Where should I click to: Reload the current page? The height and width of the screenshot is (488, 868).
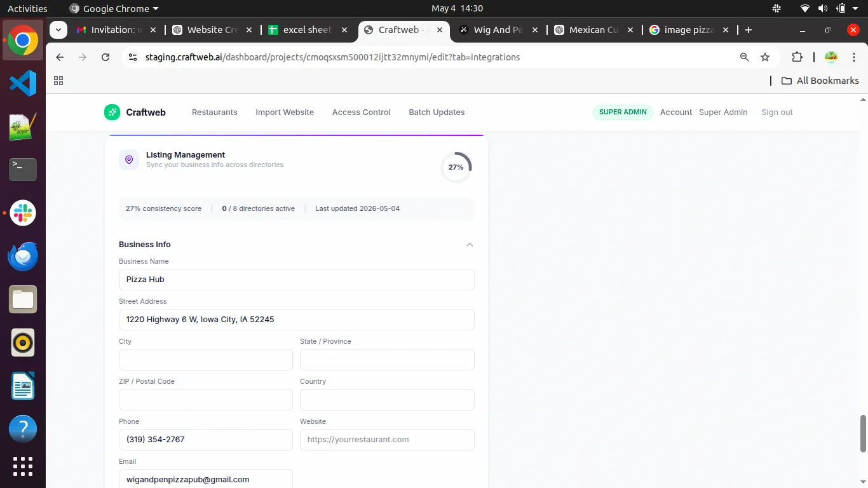(105, 57)
